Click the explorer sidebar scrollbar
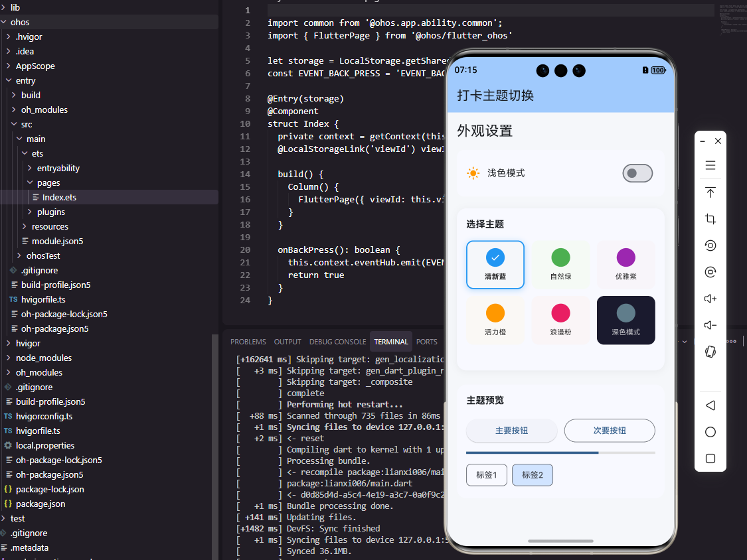Screen dimensions: 747x560 pos(215,447)
